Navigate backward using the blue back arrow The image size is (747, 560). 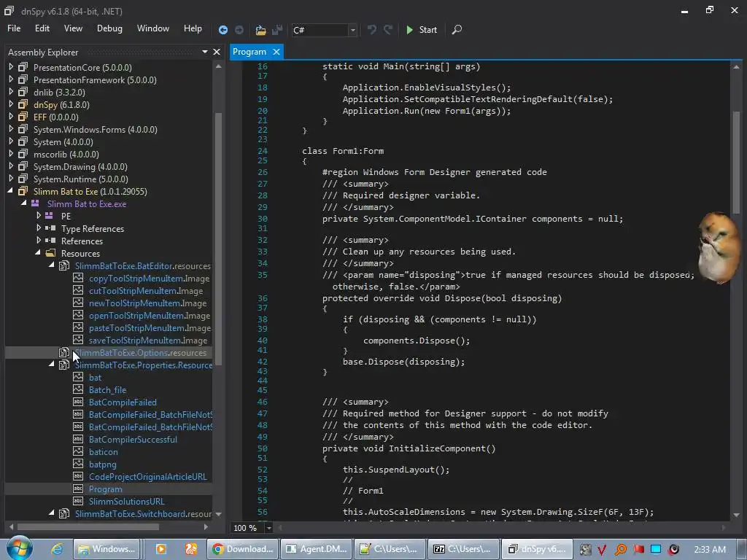[x=222, y=30]
